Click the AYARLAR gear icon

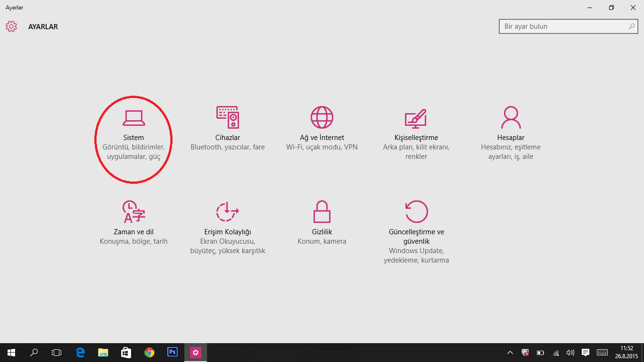(11, 26)
